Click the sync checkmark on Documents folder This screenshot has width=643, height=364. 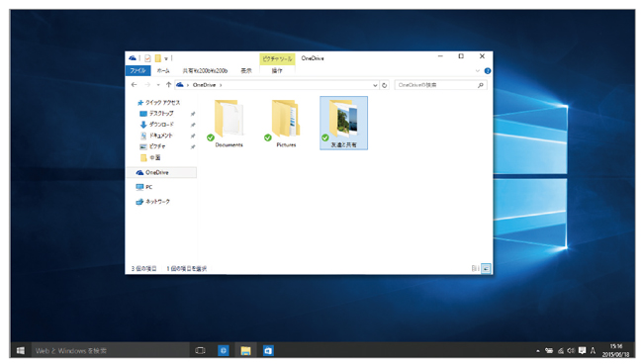(211, 137)
